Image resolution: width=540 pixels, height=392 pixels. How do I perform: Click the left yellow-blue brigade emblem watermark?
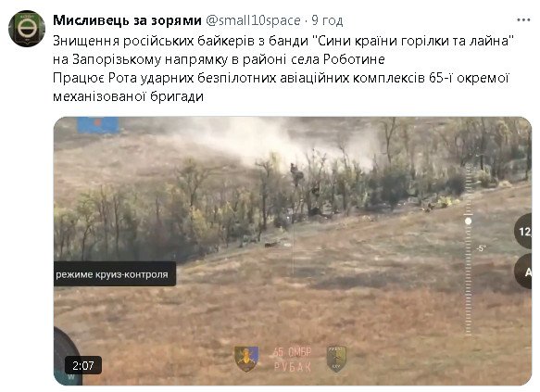click(x=246, y=359)
